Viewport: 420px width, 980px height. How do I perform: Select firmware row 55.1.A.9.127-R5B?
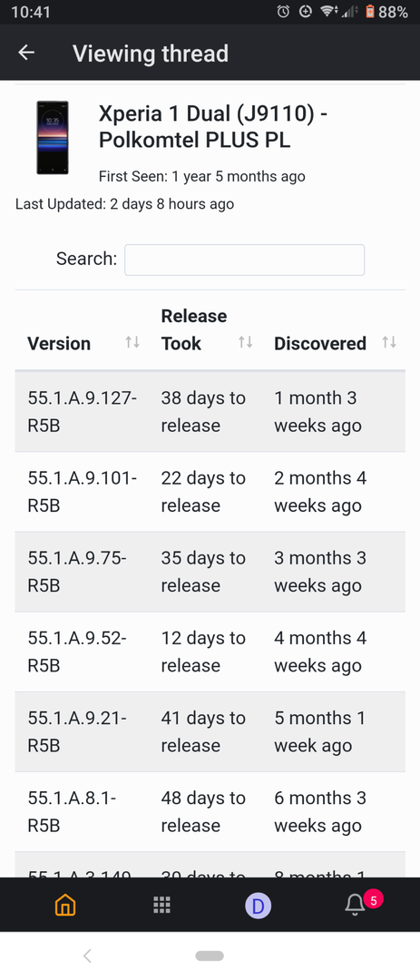210,412
